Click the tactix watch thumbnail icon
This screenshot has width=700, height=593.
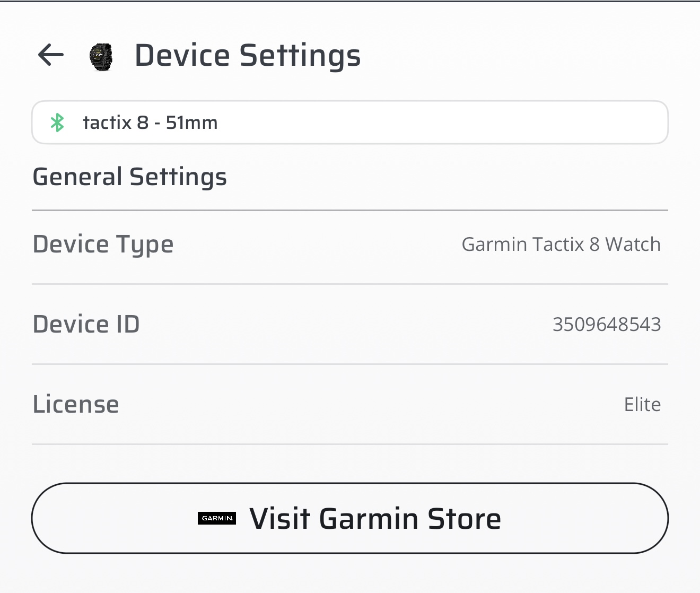(x=101, y=57)
